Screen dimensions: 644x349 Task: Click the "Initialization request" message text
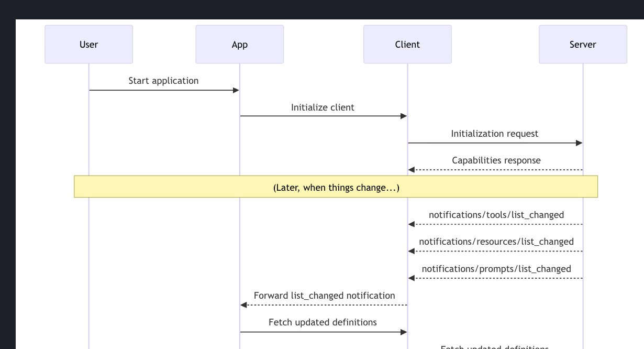pyautogui.click(x=494, y=134)
